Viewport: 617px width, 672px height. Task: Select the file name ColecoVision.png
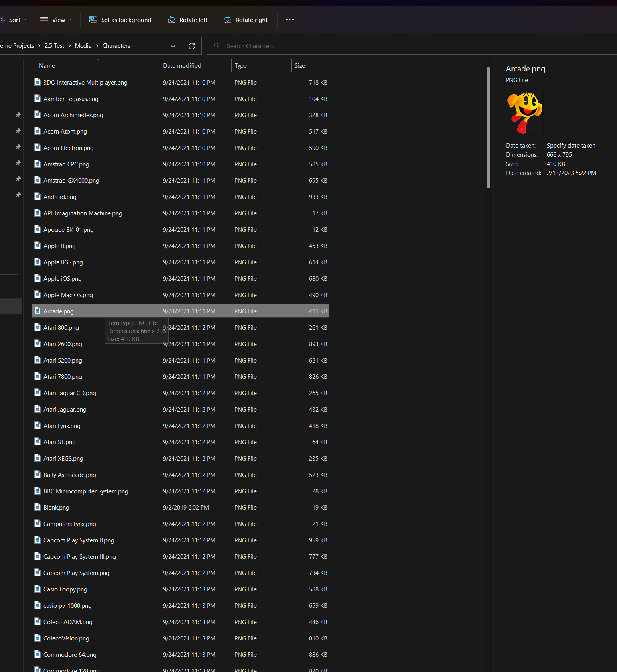tap(66, 638)
